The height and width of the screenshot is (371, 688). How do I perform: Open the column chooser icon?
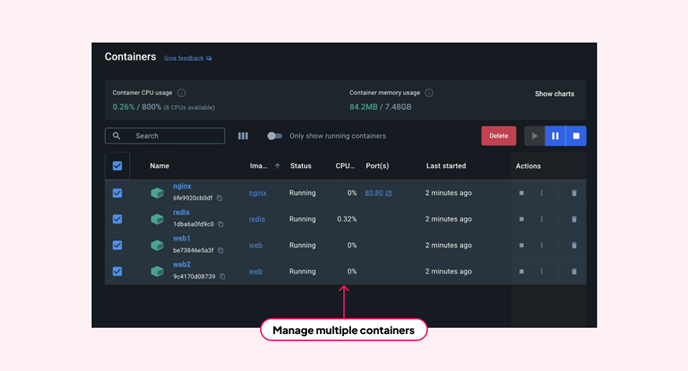tap(243, 136)
